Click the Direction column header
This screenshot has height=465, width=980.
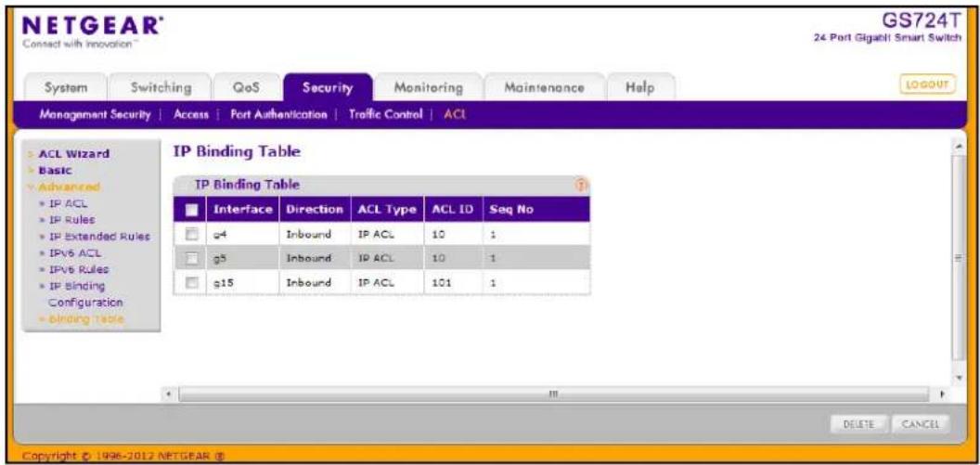click(315, 210)
